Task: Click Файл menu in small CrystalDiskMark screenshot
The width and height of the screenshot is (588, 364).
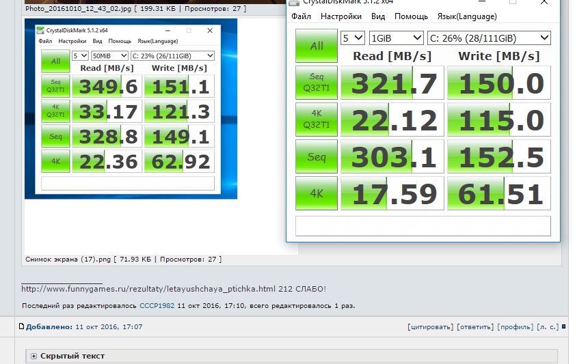Action: 45,41
